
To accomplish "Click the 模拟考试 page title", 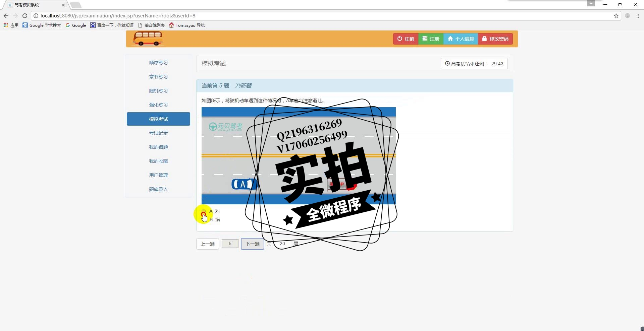I will (x=214, y=64).
